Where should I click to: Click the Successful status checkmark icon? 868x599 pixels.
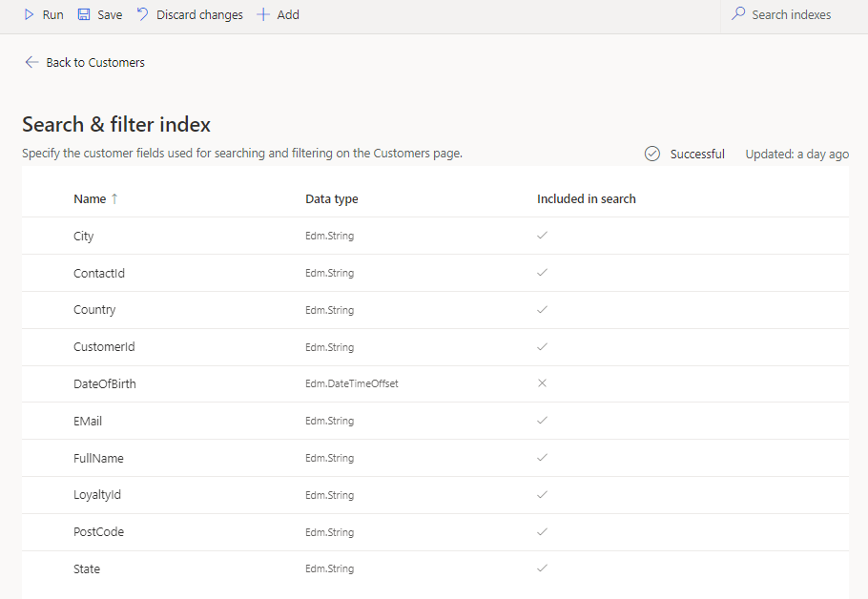[652, 154]
